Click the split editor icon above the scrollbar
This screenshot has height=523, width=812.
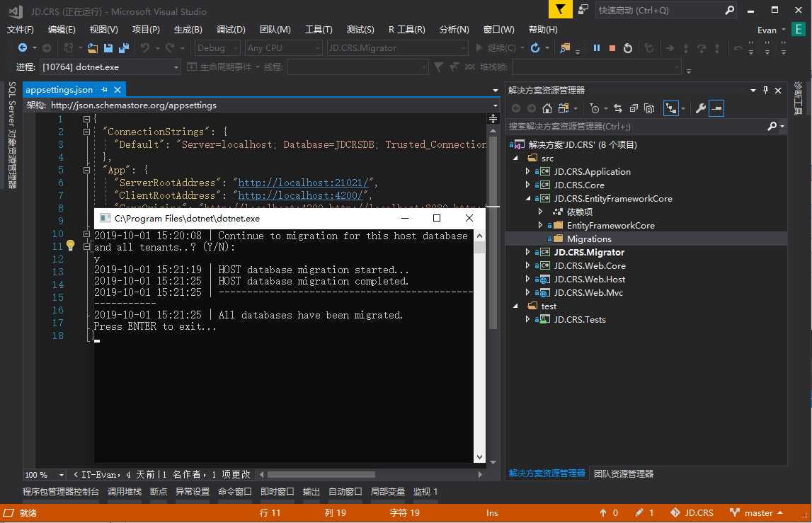point(493,119)
